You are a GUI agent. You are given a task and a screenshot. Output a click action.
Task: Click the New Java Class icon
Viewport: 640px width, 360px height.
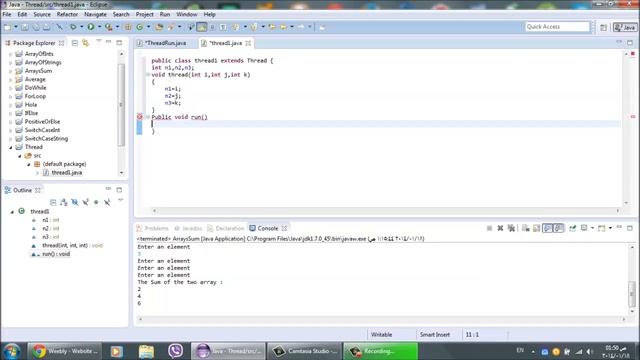click(140, 27)
